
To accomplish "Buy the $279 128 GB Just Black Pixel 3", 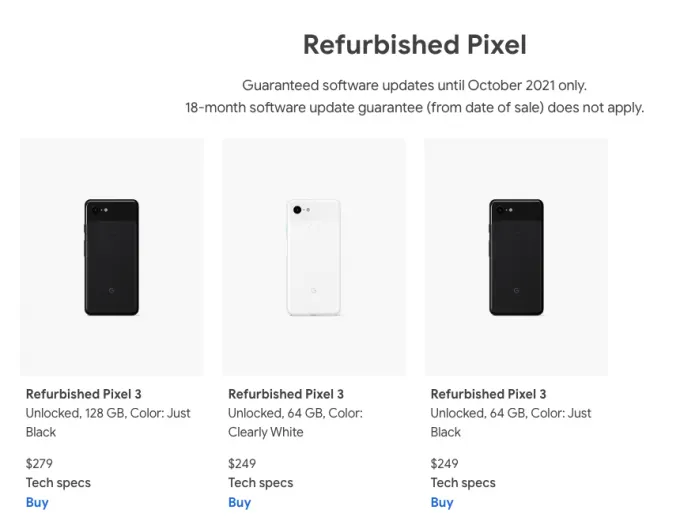I will point(37,503).
